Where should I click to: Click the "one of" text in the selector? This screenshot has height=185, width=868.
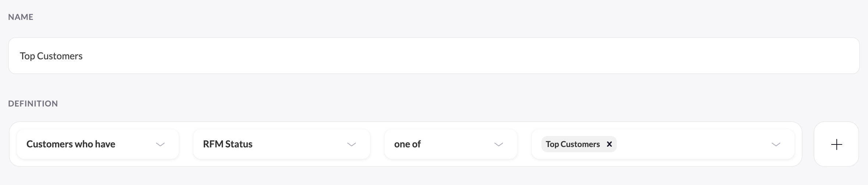click(x=408, y=144)
